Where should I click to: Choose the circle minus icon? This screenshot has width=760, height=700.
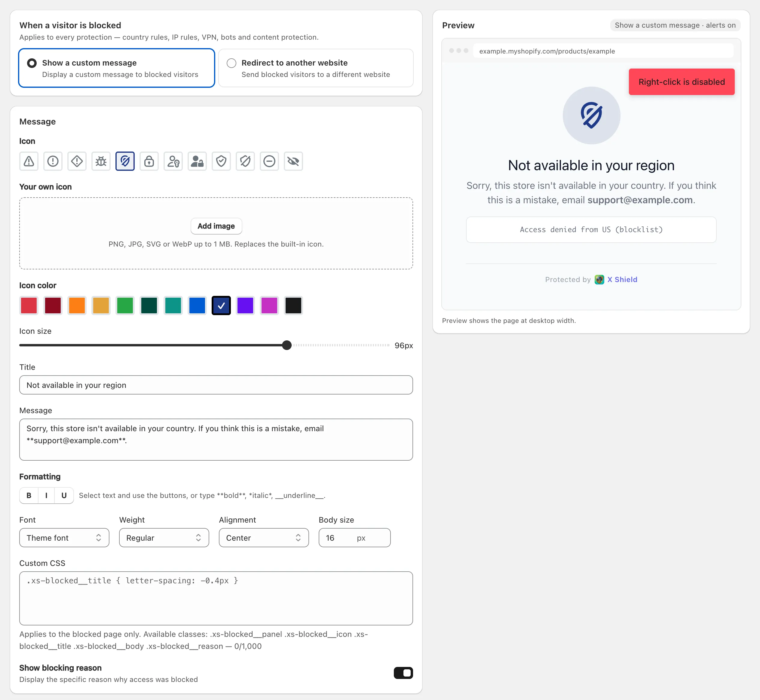[269, 161]
